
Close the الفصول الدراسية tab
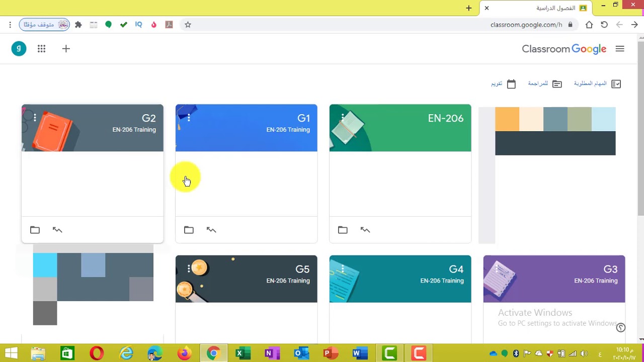[487, 8]
